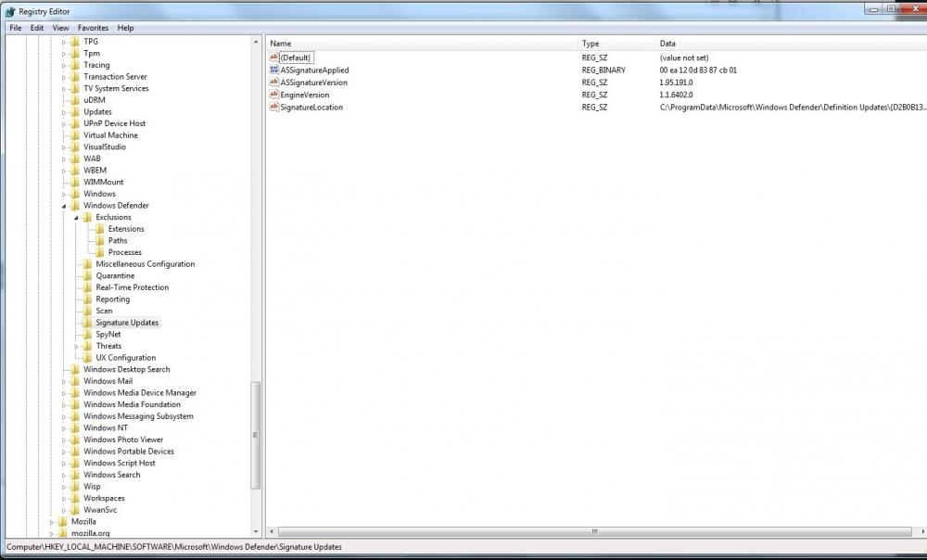Open the Edit menu
The width and height of the screenshot is (927, 560).
tap(37, 28)
